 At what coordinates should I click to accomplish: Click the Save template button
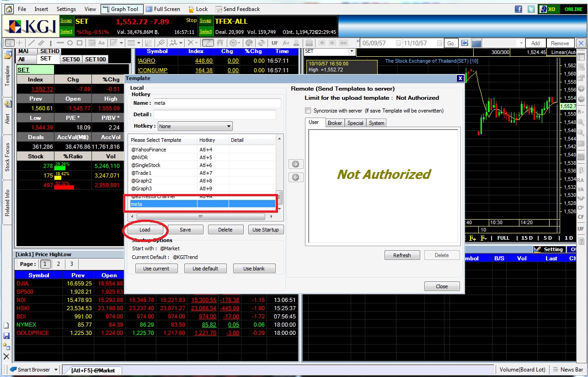[x=185, y=230]
